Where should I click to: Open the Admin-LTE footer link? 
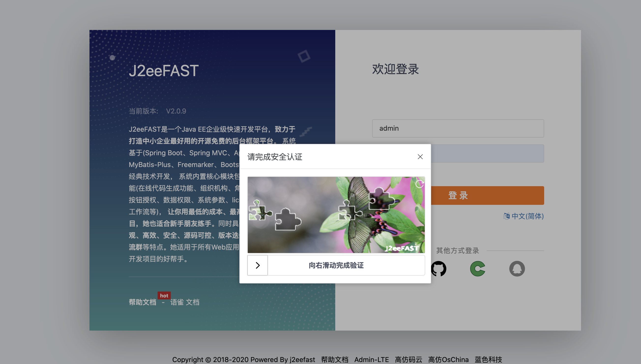point(371,360)
